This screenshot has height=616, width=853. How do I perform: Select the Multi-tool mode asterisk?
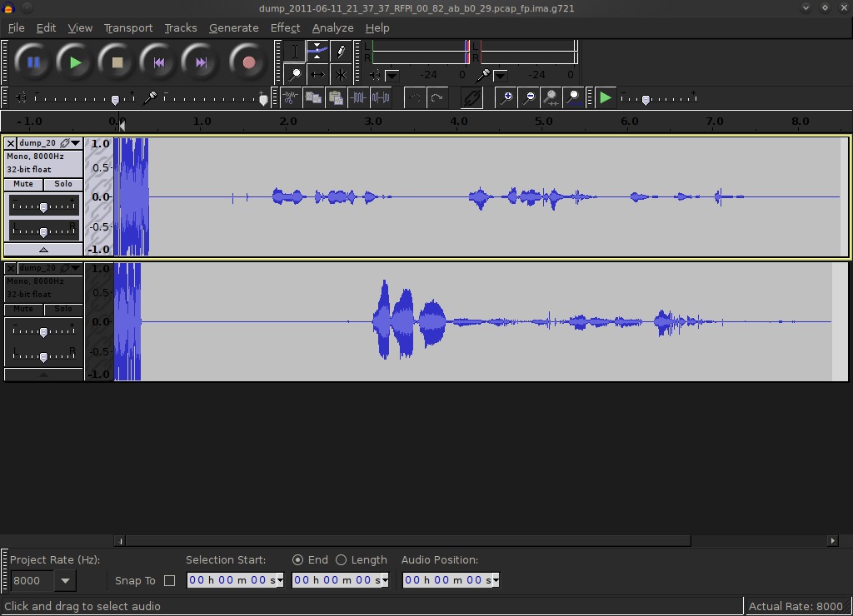[x=340, y=74]
